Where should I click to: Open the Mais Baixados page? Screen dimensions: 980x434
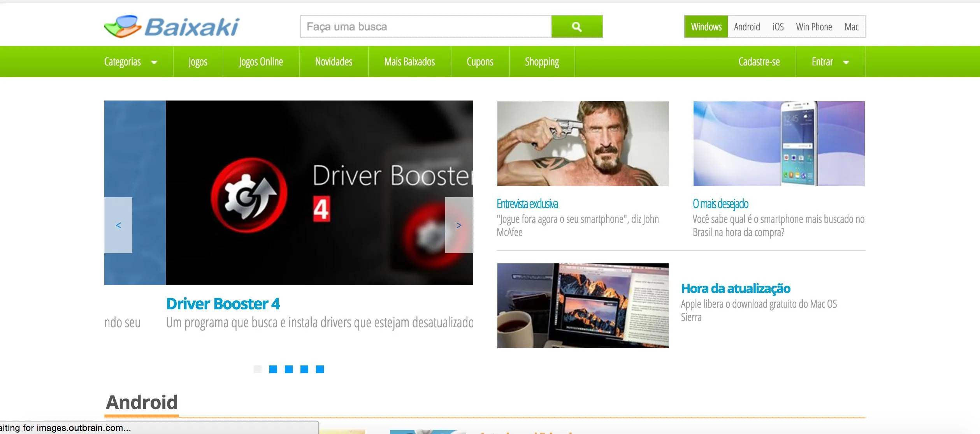click(x=409, y=62)
